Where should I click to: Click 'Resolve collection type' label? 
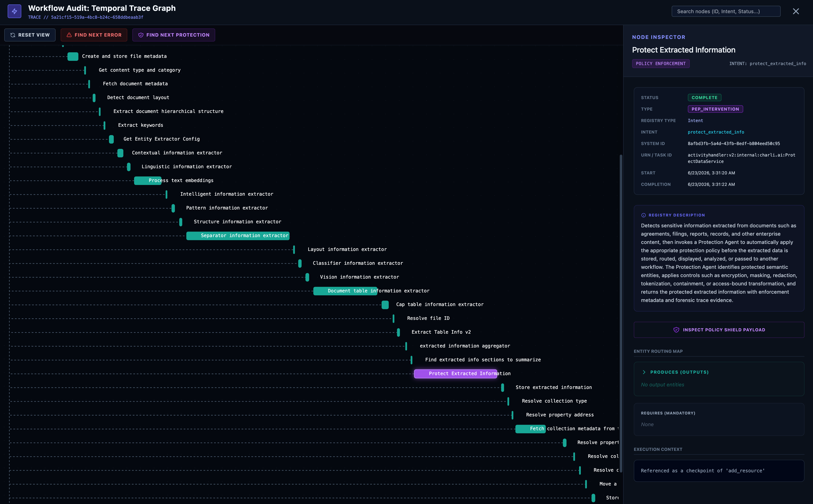[554, 401]
